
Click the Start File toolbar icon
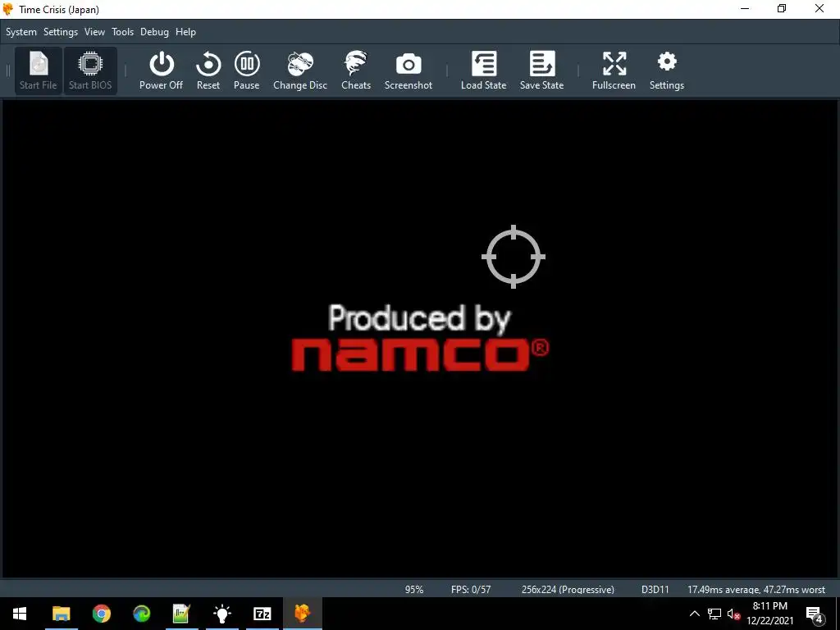coord(38,71)
